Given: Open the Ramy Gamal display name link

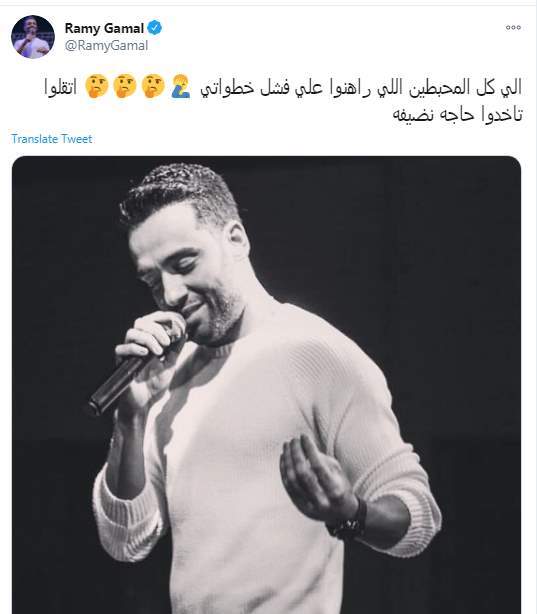Looking at the screenshot, I should [104, 28].
